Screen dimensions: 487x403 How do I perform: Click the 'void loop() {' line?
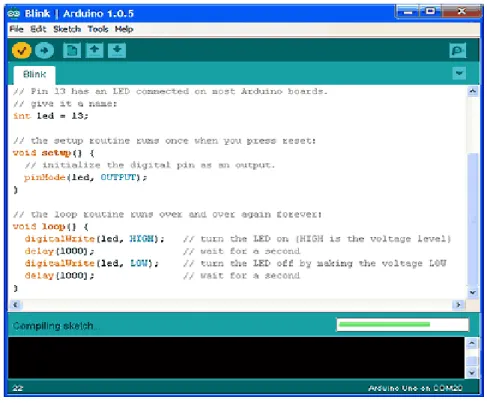point(51,227)
